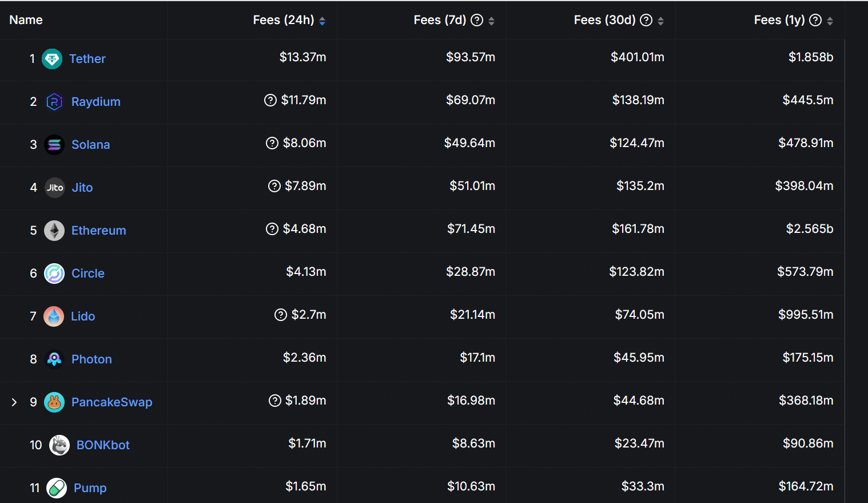Click help icon beside Fees (1y) header
The image size is (868, 503).
(815, 20)
